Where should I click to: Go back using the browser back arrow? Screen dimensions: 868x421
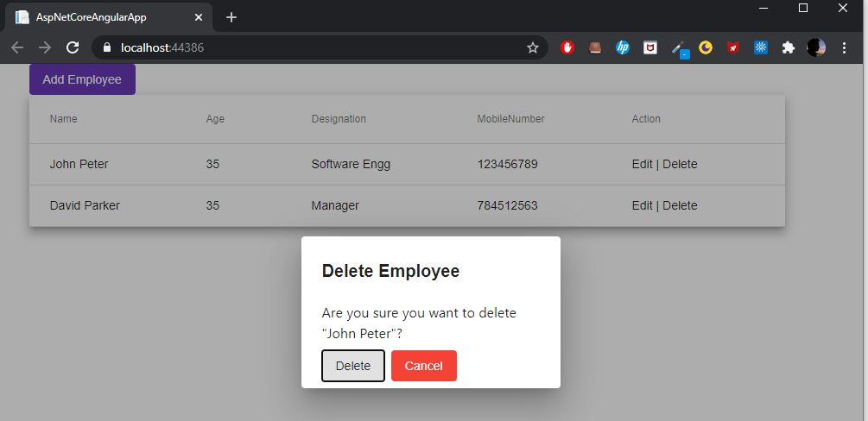17,47
